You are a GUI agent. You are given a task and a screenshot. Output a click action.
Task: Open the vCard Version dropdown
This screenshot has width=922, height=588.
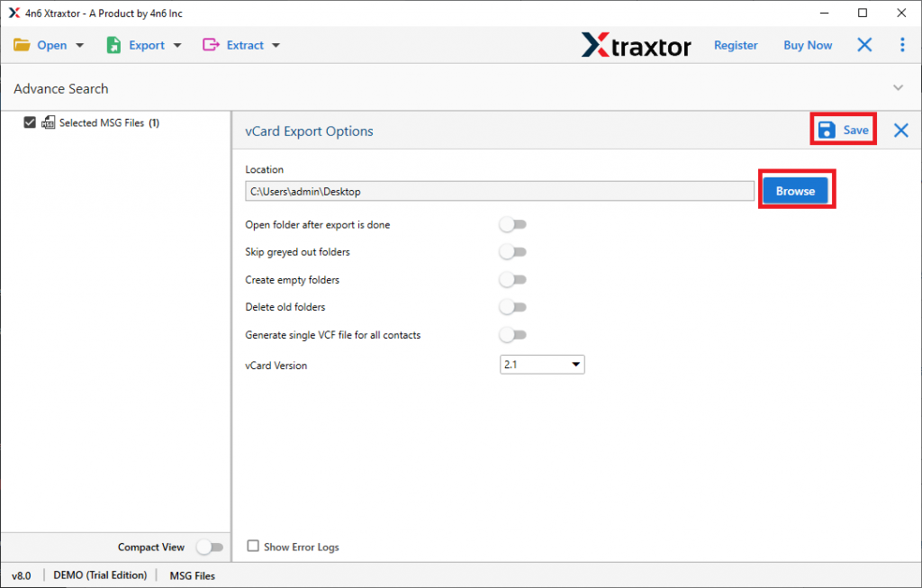(x=542, y=364)
